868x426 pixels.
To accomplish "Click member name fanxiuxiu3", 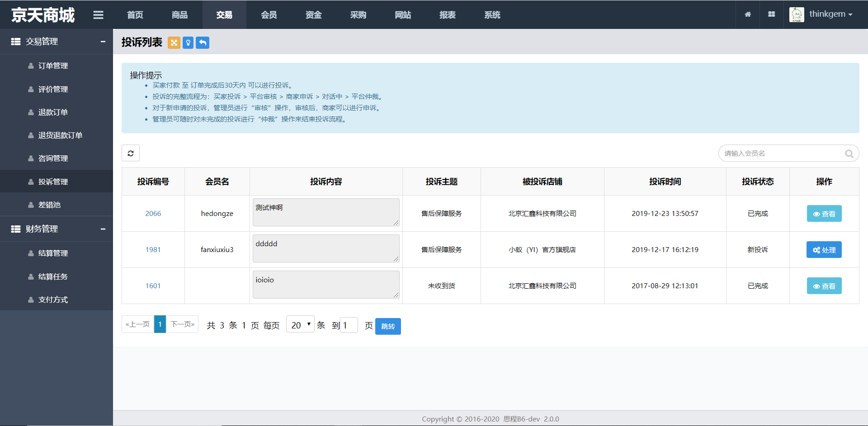I will [x=217, y=250].
